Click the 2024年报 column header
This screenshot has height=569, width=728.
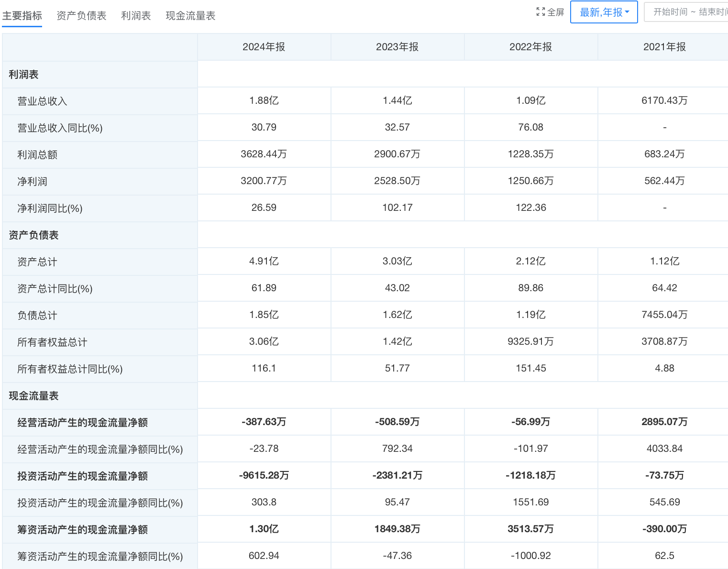pos(264,47)
